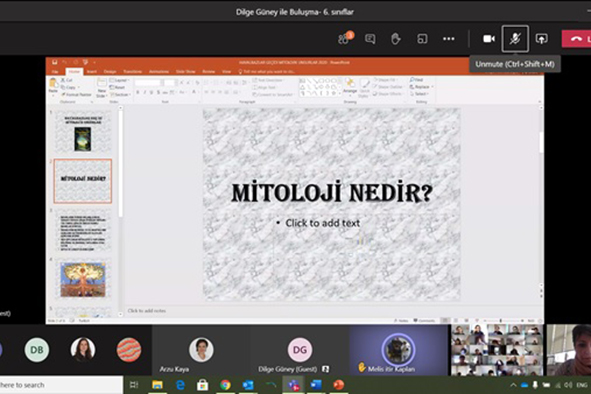Open More actions ellipsis menu
591x394 pixels.
449,39
